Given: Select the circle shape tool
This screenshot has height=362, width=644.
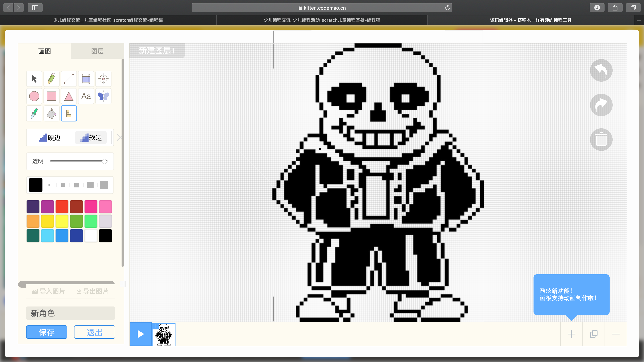Looking at the screenshot, I should click(x=34, y=96).
